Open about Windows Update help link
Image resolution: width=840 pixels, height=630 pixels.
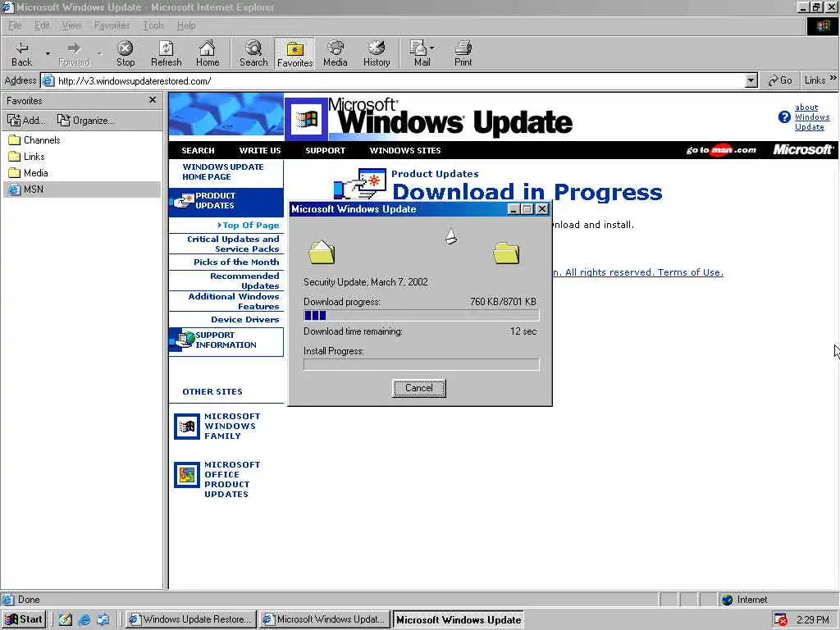tap(812, 116)
